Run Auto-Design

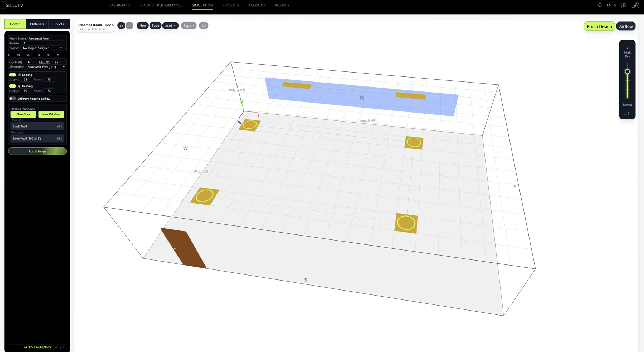pyautogui.click(x=37, y=151)
